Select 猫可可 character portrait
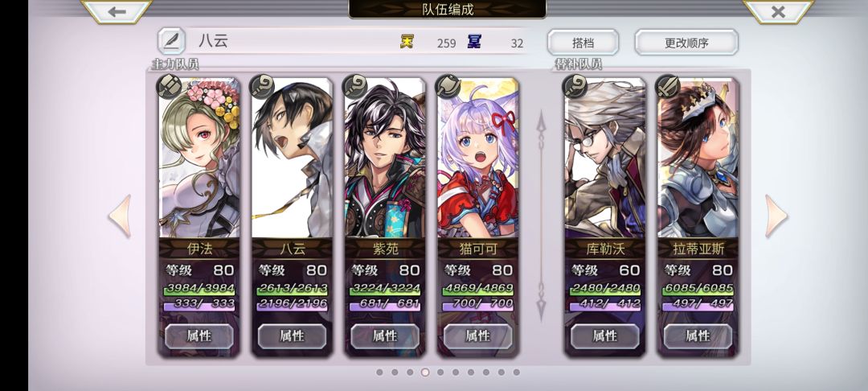Screen dimensions: 868x391 pyautogui.click(x=478, y=158)
